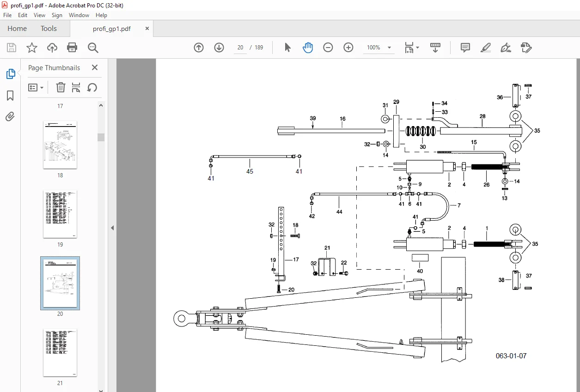The width and height of the screenshot is (580, 392).
Task: Bookmark file with the star icon
Action: point(31,48)
